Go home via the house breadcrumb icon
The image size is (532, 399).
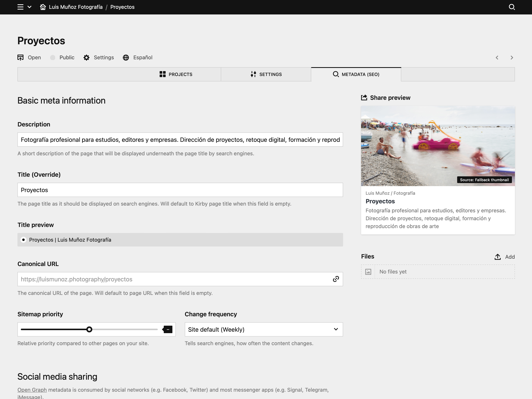(x=43, y=7)
